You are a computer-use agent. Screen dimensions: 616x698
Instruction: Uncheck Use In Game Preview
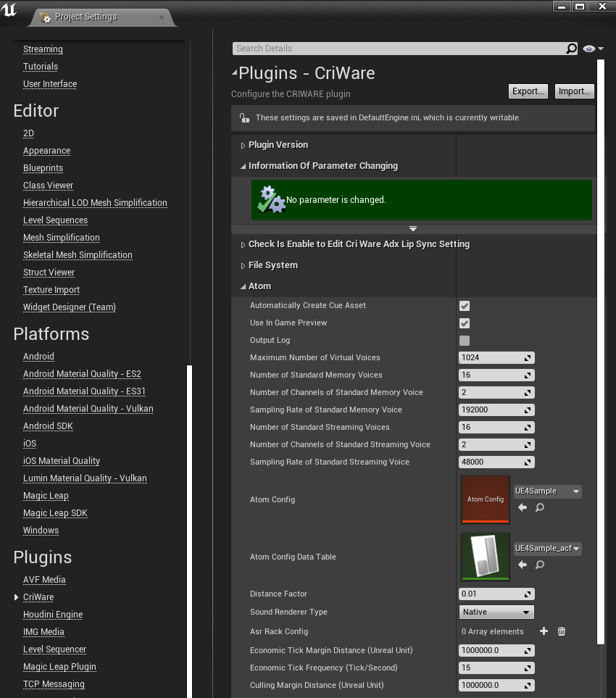(465, 323)
